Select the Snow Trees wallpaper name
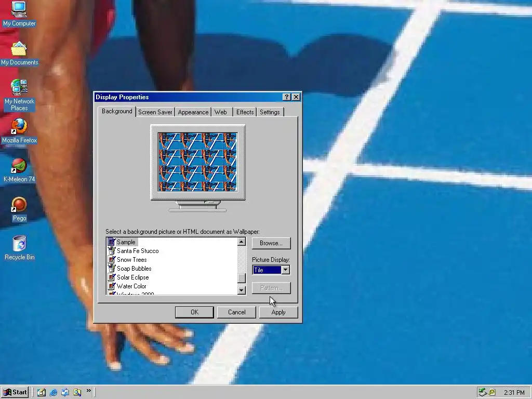 click(x=131, y=260)
